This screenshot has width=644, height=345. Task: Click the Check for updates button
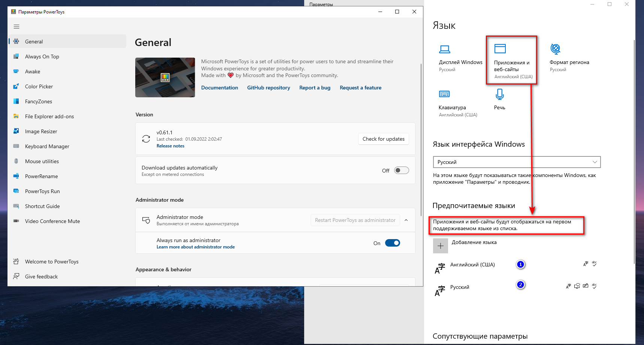(383, 139)
